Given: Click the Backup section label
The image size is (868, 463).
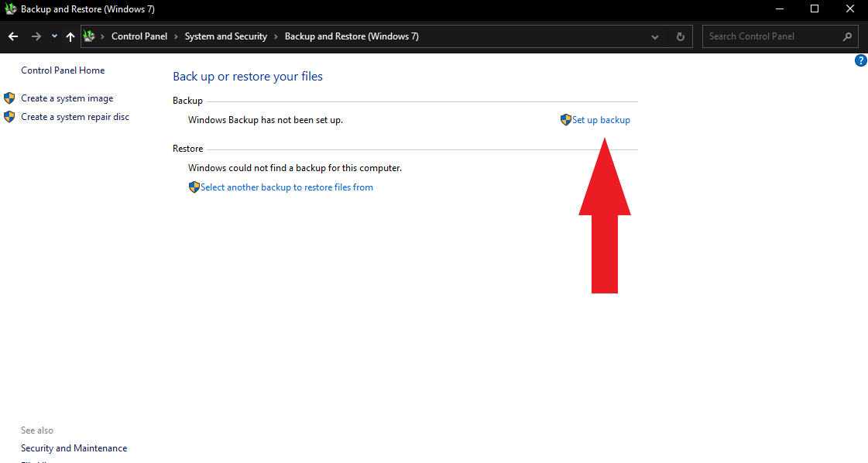Looking at the screenshot, I should point(187,101).
